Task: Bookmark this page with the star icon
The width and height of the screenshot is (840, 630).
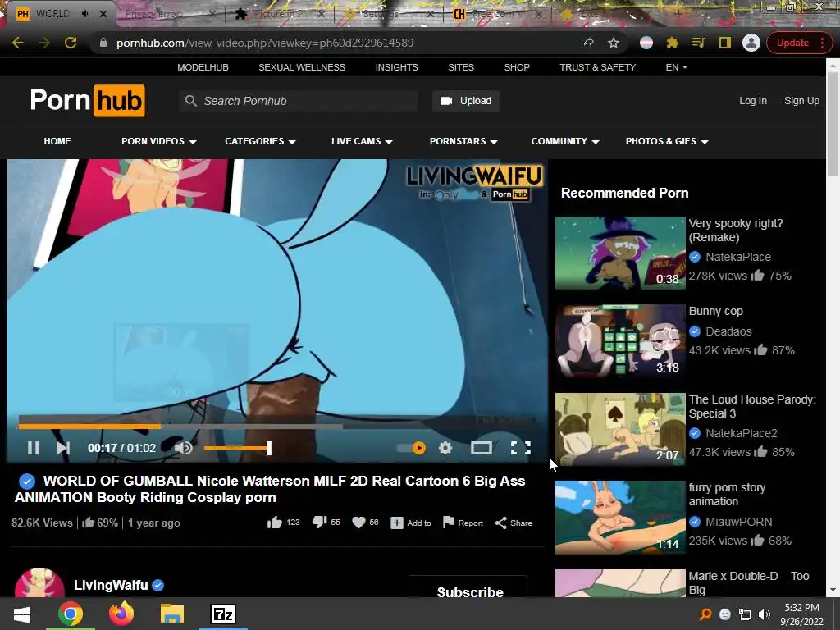Action: pyautogui.click(x=614, y=43)
